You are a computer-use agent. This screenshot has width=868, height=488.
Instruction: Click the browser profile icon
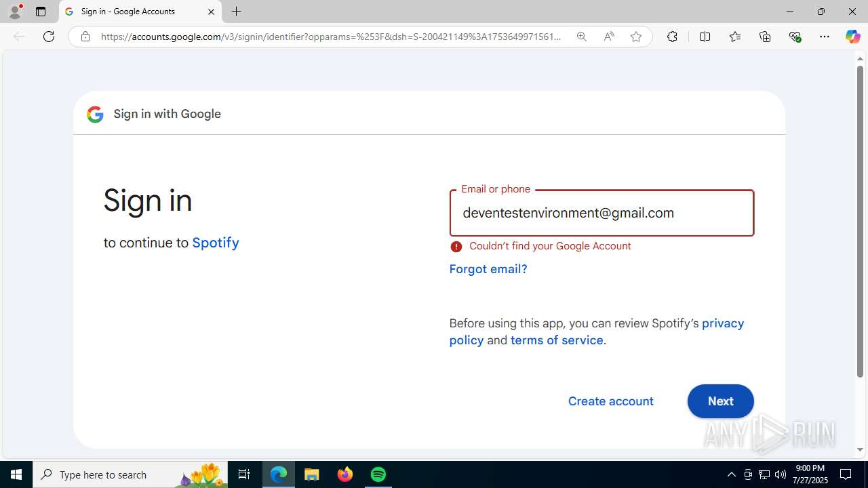(x=15, y=12)
